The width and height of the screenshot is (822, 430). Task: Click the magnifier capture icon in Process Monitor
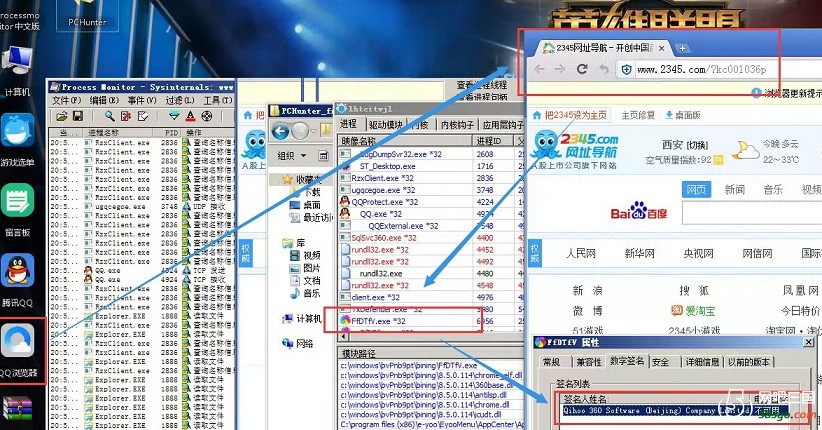coord(110,116)
